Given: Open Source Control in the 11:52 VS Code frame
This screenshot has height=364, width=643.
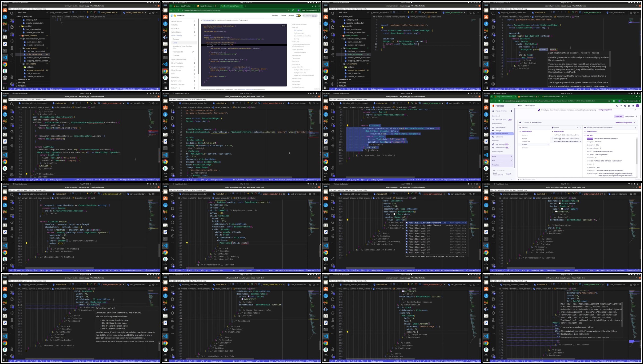Looking at the screenshot, I should coord(12,20).
